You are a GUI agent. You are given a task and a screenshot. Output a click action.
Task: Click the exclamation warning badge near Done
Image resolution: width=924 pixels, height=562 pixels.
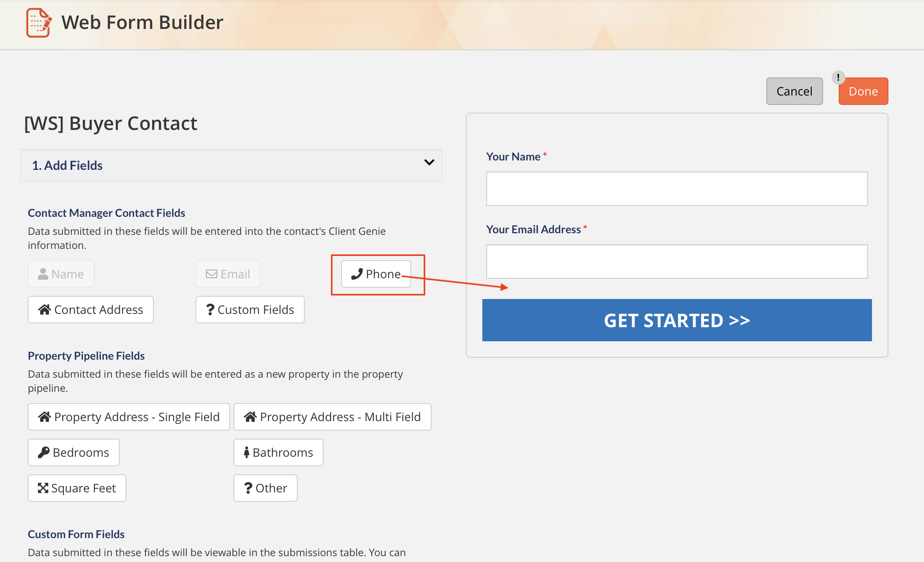(838, 77)
